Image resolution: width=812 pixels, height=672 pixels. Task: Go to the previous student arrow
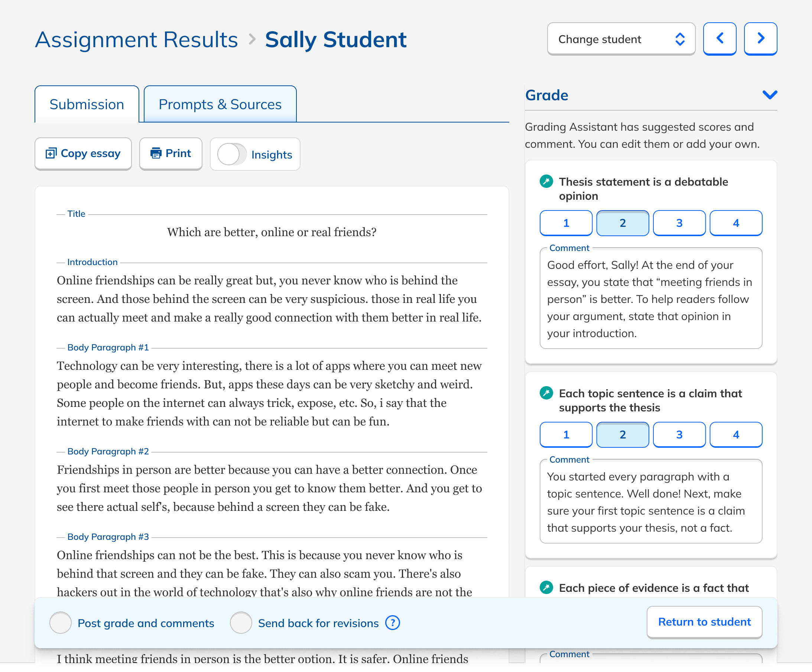(x=719, y=39)
